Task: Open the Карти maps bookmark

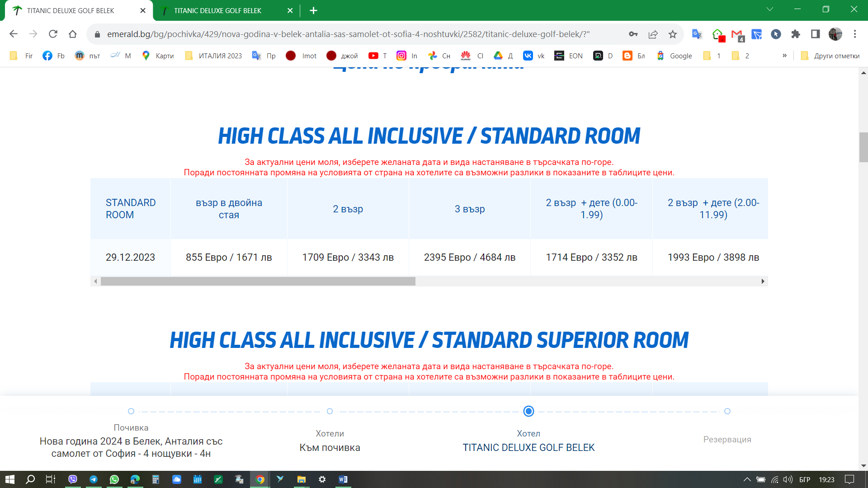Action: pos(158,56)
